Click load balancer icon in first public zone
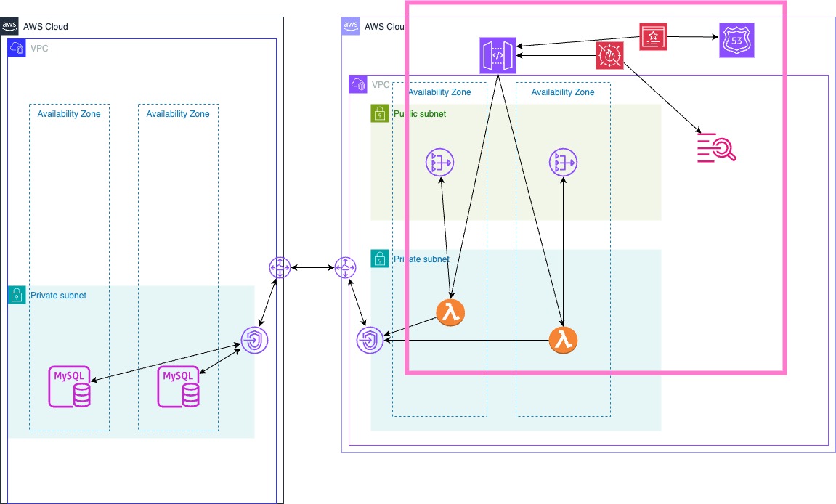 (x=440, y=162)
